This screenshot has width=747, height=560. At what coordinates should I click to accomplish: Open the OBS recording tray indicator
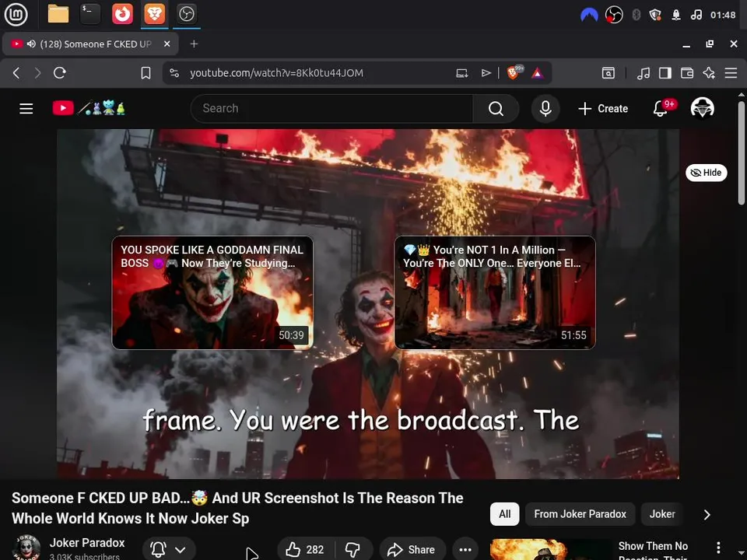[614, 15]
